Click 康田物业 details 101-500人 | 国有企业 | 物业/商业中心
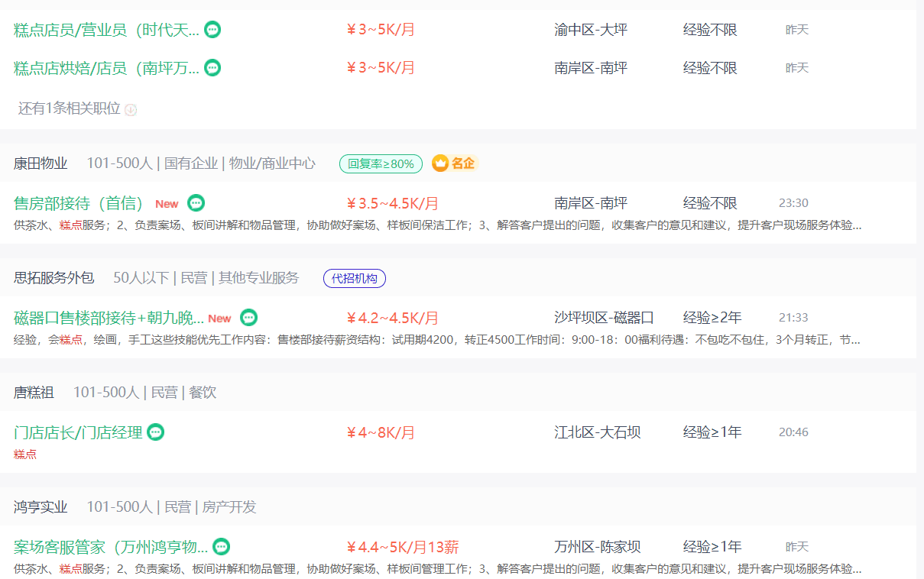The width and height of the screenshot is (924, 579). [x=201, y=163]
